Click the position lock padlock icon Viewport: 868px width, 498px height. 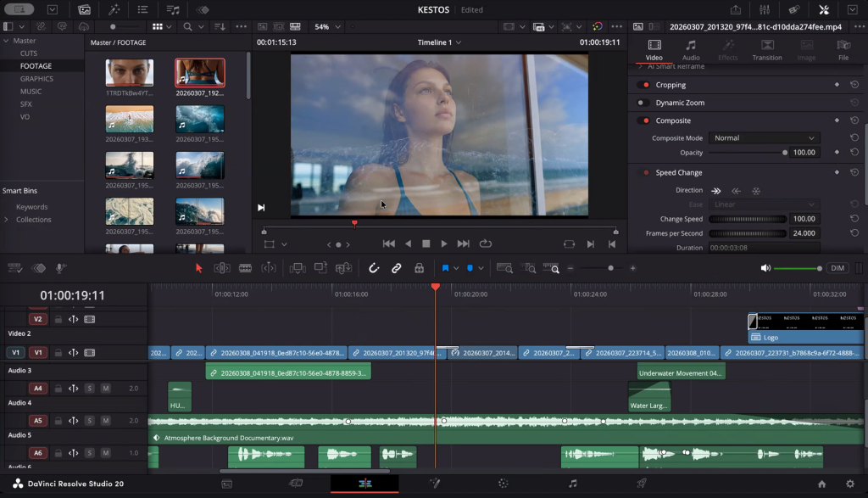pos(419,268)
